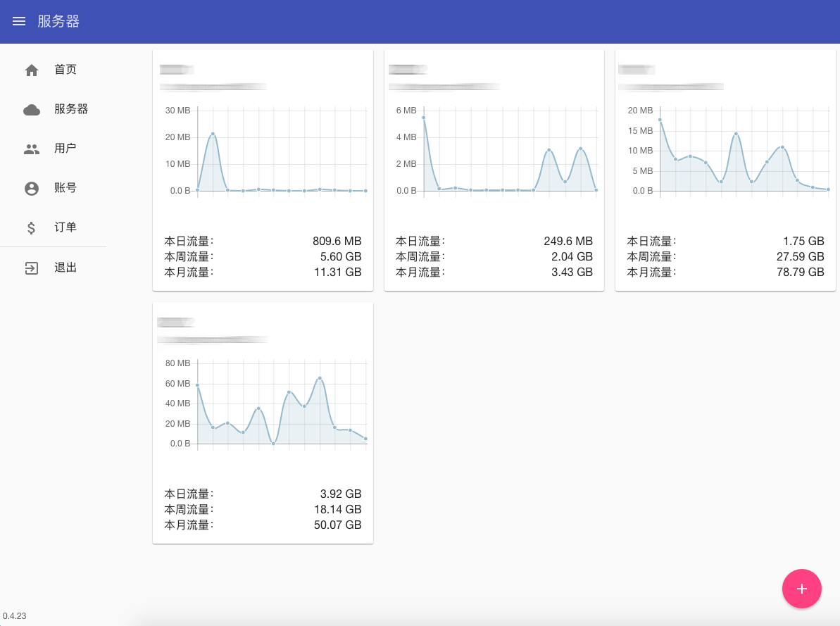Open server card with 1.75 GB today
The image size is (840, 626).
click(x=725, y=170)
